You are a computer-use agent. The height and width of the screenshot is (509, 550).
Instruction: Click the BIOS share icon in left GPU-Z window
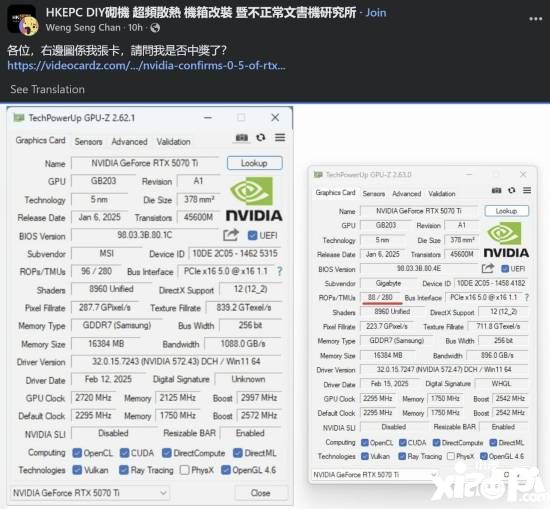pos(231,235)
